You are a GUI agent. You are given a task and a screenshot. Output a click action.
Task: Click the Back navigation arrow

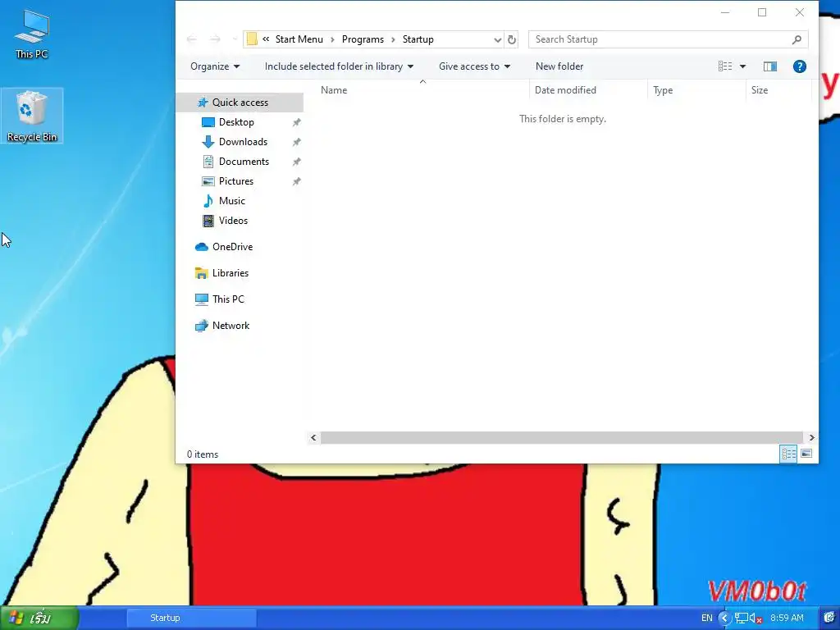[192, 39]
